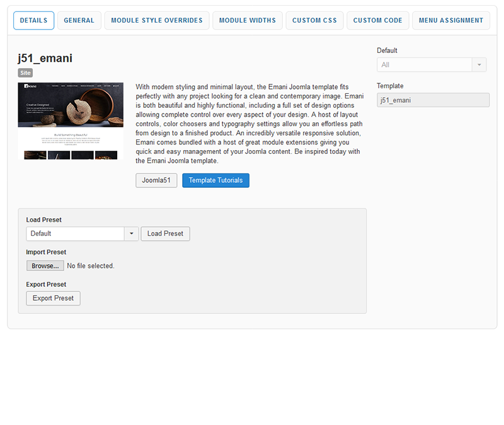Open the Default dropdown showing All
The height and width of the screenshot is (425, 504).
click(x=424, y=65)
